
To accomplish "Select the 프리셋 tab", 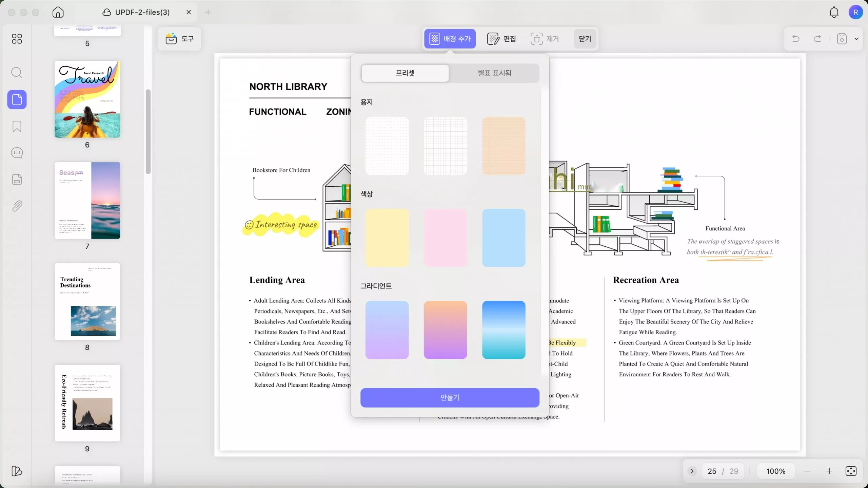I will click(405, 73).
